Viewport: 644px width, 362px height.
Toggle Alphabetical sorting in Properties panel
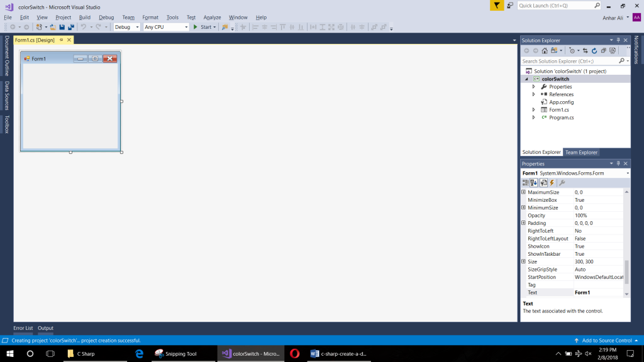point(533,182)
